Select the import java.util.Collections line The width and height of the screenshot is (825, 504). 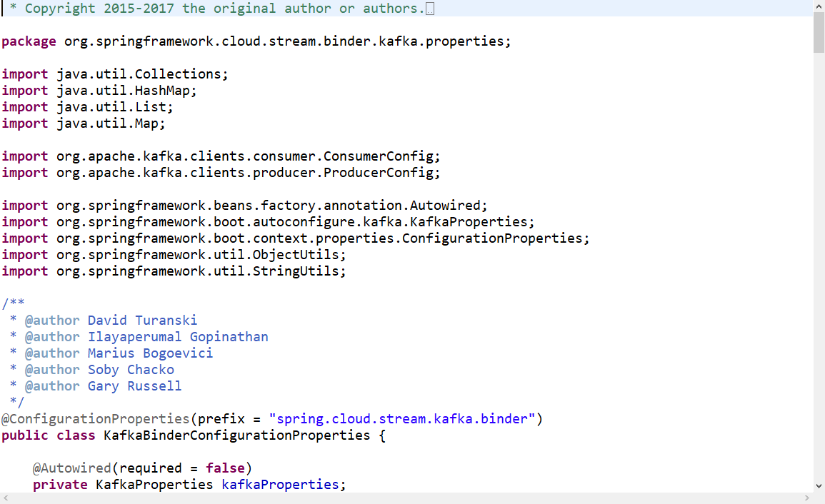click(x=114, y=74)
